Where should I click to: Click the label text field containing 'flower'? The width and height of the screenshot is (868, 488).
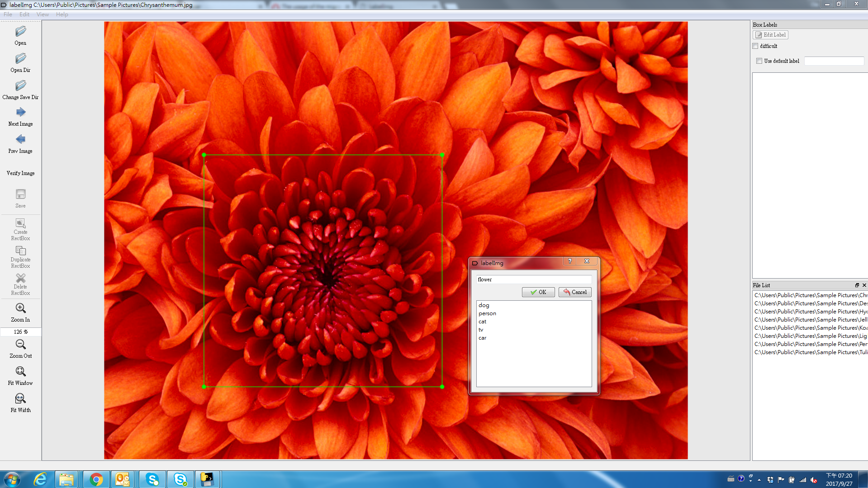coord(534,280)
